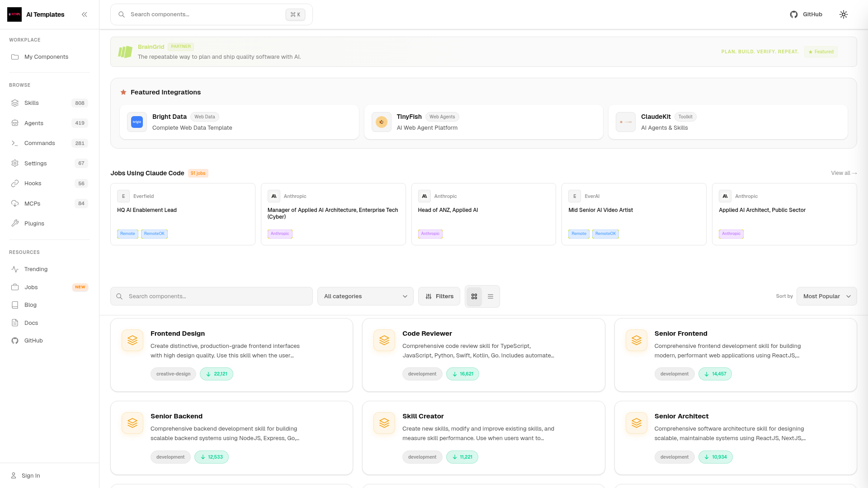The height and width of the screenshot is (488, 868).
Task: Click the Plugins wrench icon in sidebar
Action: click(x=15, y=223)
